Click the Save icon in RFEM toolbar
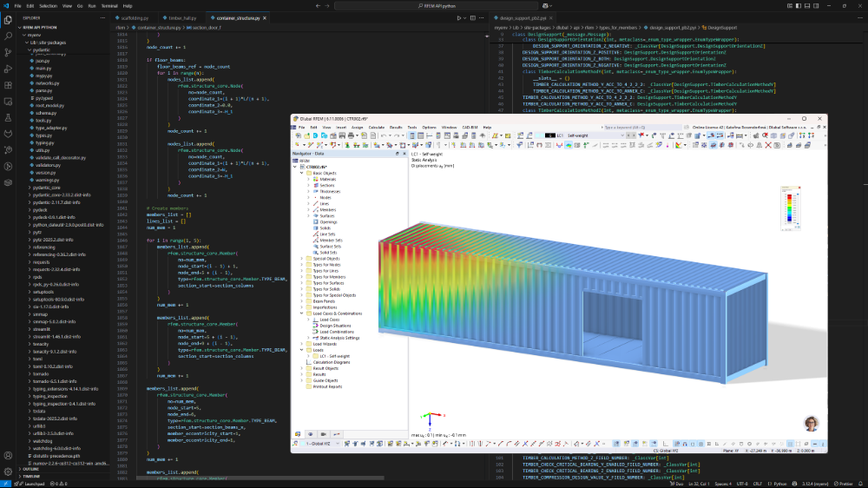The image size is (868, 488). tap(342, 135)
